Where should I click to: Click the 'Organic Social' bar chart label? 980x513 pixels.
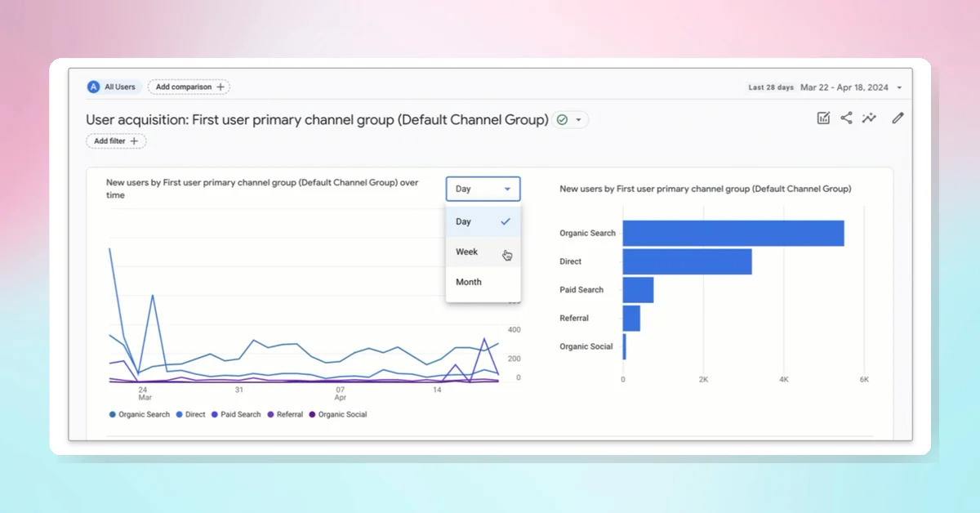pyautogui.click(x=586, y=346)
